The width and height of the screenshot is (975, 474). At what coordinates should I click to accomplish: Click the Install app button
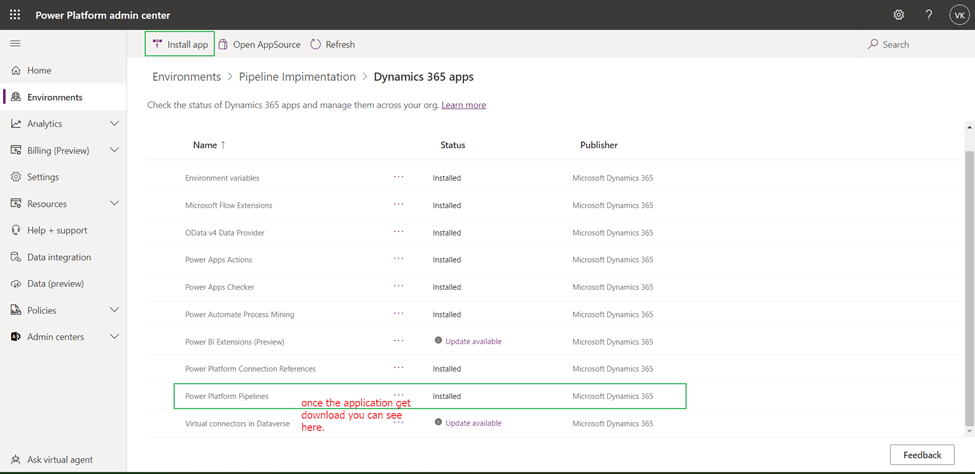click(x=180, y=44)
